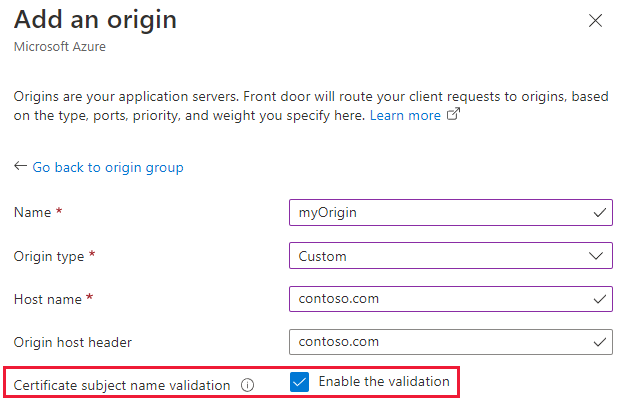The height and width of the screenshot is (413, 625).
Task: Click the validation checkmark in Name field
Action: point(599,213)
